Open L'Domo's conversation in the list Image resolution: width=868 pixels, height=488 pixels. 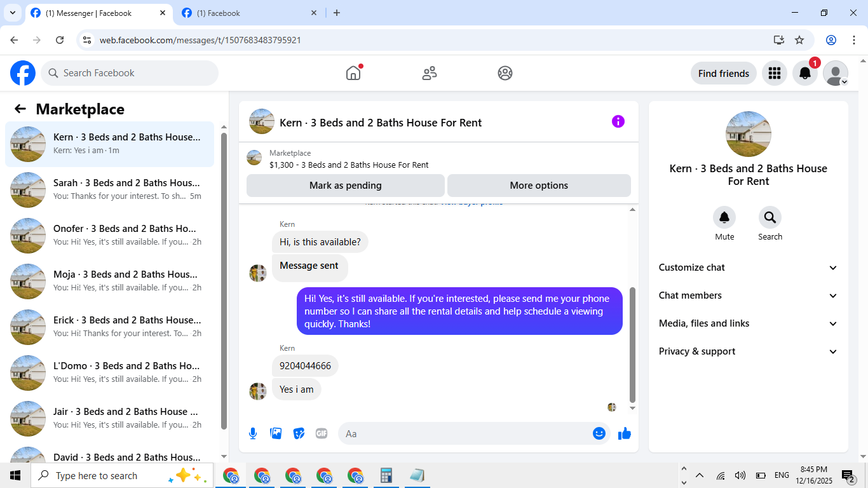[109, 373]
